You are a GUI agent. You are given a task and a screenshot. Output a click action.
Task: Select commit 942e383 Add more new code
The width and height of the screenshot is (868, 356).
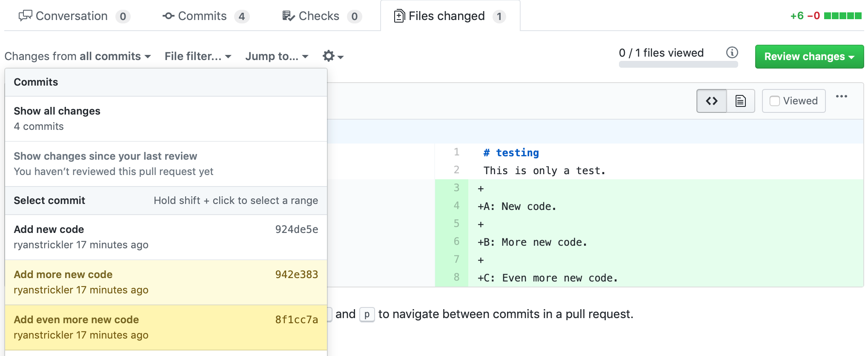point(166,282)
